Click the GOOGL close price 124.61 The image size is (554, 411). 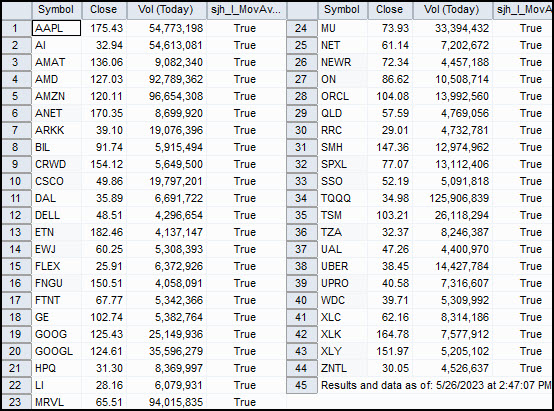pyautogui.click(x=104, y=351)
